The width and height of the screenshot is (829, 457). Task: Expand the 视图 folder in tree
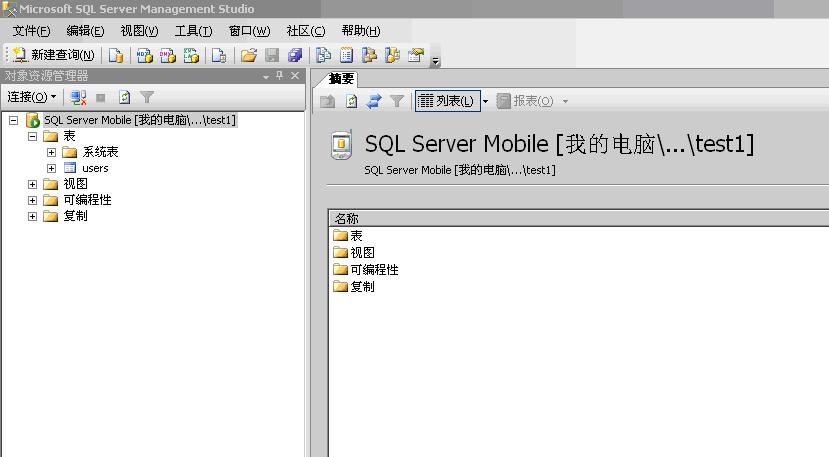tap(32, 185)
